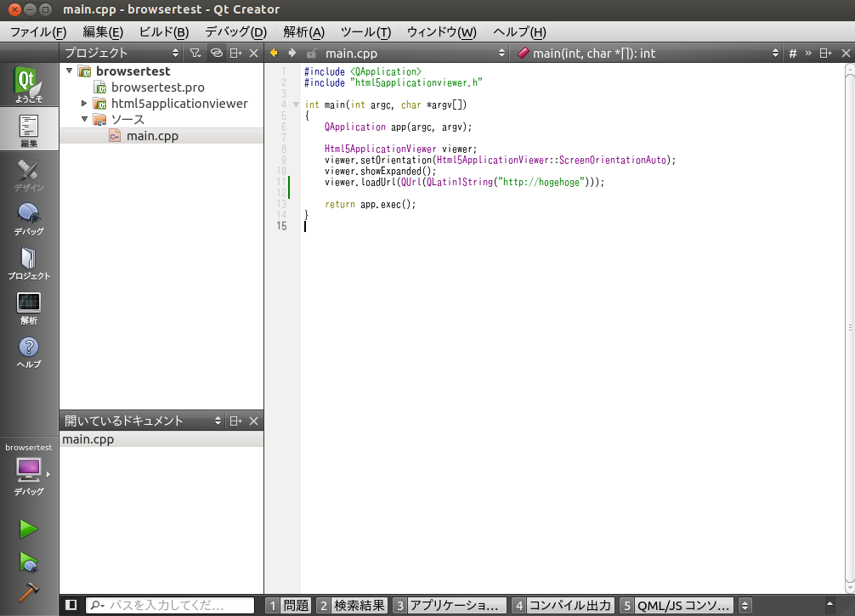Collapse the ソース folder in the tree

[85, 119]
